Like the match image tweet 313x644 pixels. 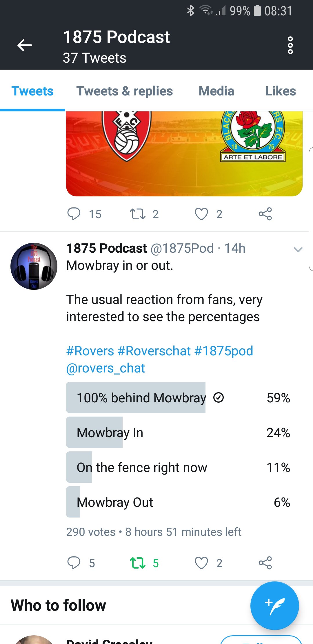[x=201, y=214]
